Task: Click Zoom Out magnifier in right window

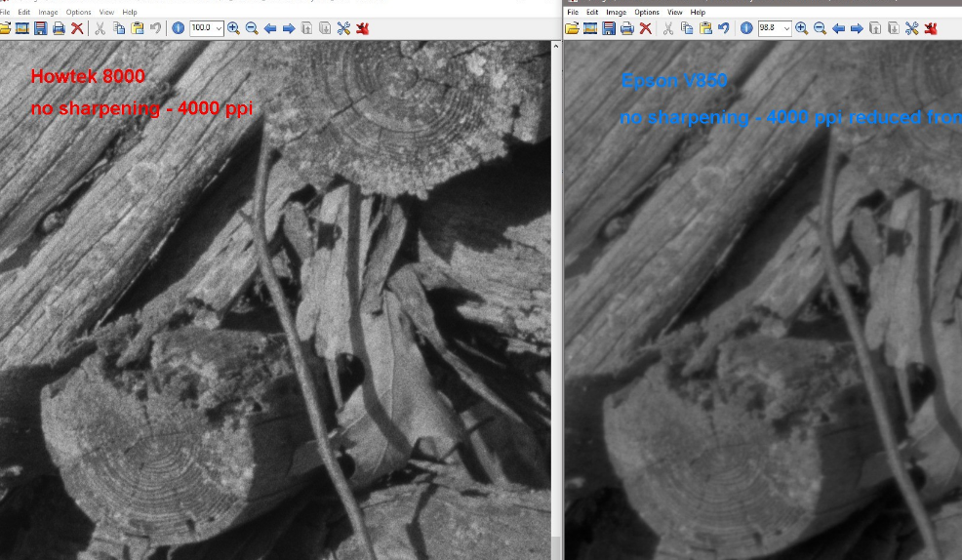Action: point(820,28)
